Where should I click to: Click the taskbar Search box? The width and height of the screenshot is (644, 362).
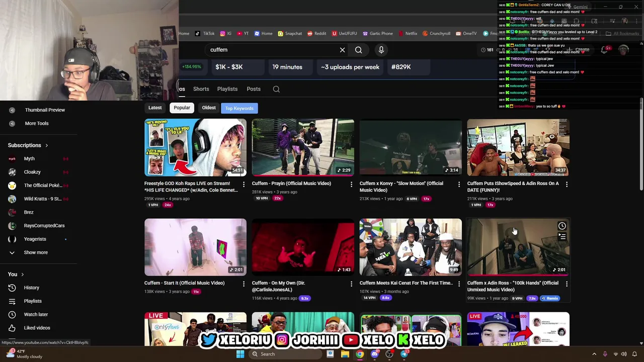[284, 354]
